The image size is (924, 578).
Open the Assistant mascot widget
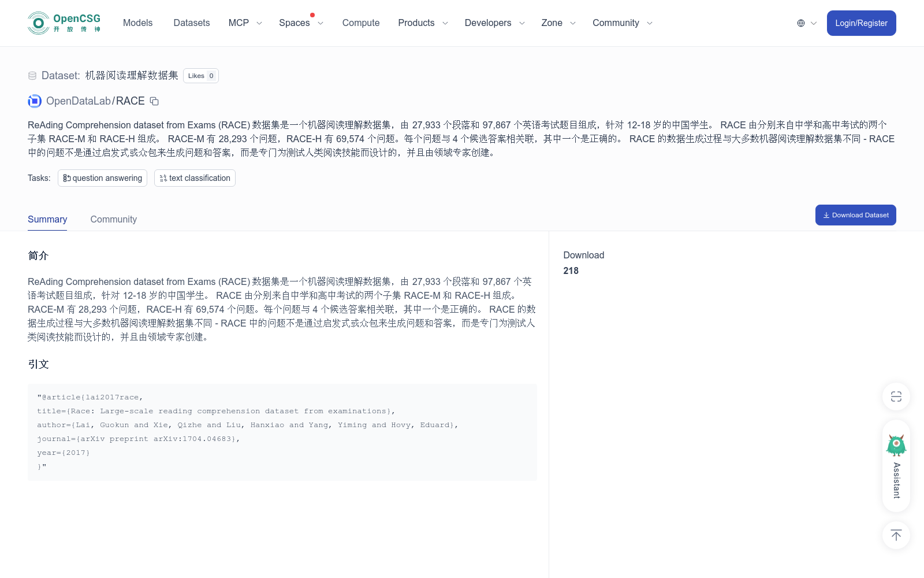pos(896,466)
